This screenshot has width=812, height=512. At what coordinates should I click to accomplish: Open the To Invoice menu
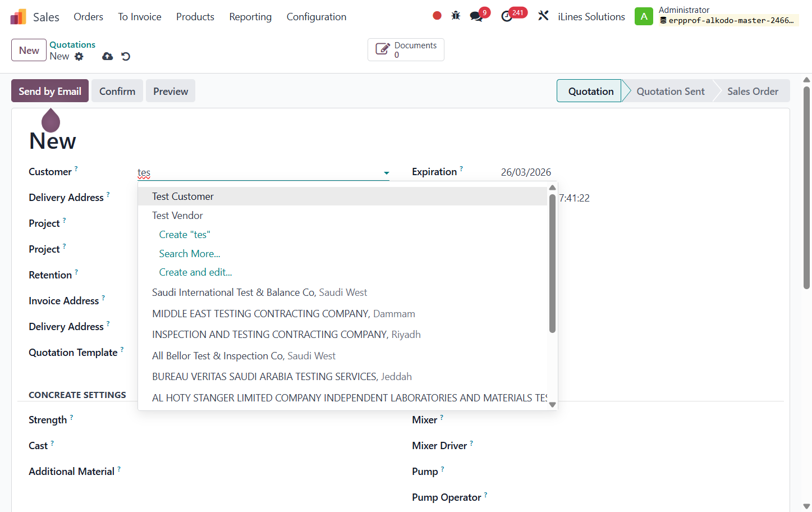tap(140, 17)
